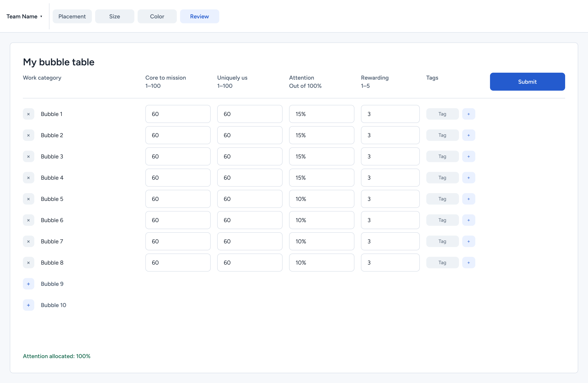The image size is (588, 383).
Task: Remove Bubble 5 row with its x icon
Action: [x=29, y=199]
